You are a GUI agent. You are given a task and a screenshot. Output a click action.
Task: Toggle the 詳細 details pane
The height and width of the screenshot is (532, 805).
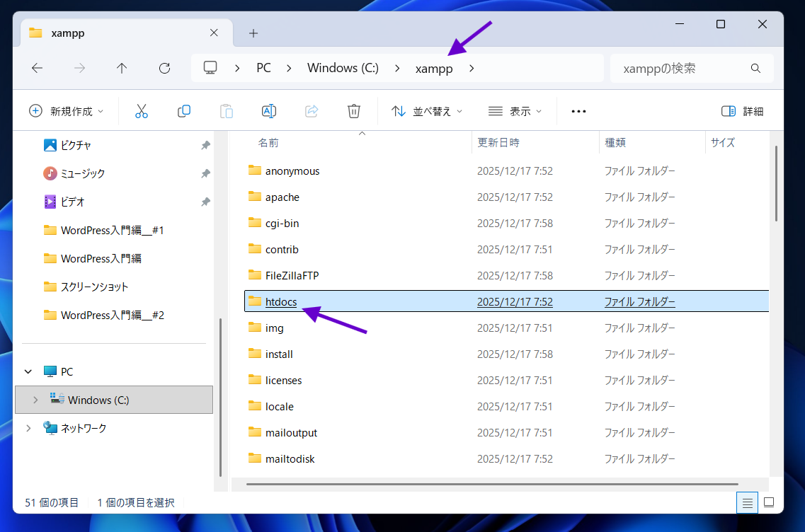point(742,111)
